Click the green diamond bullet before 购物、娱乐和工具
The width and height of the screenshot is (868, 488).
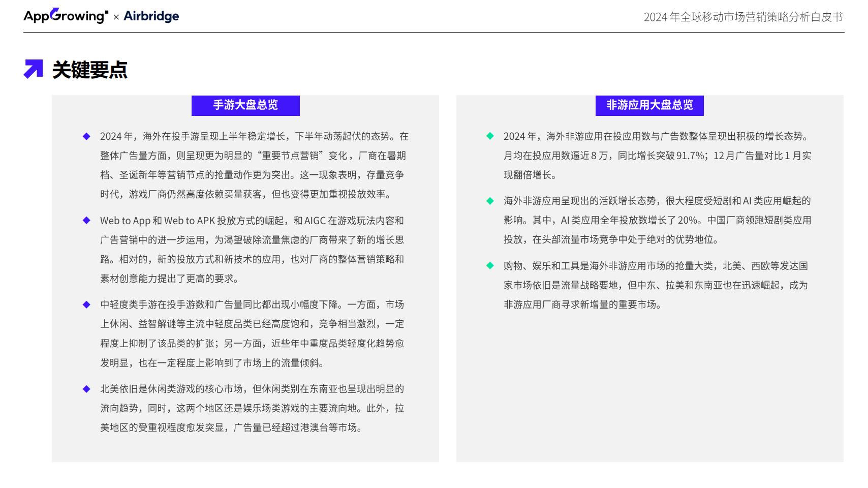point(490,265)
